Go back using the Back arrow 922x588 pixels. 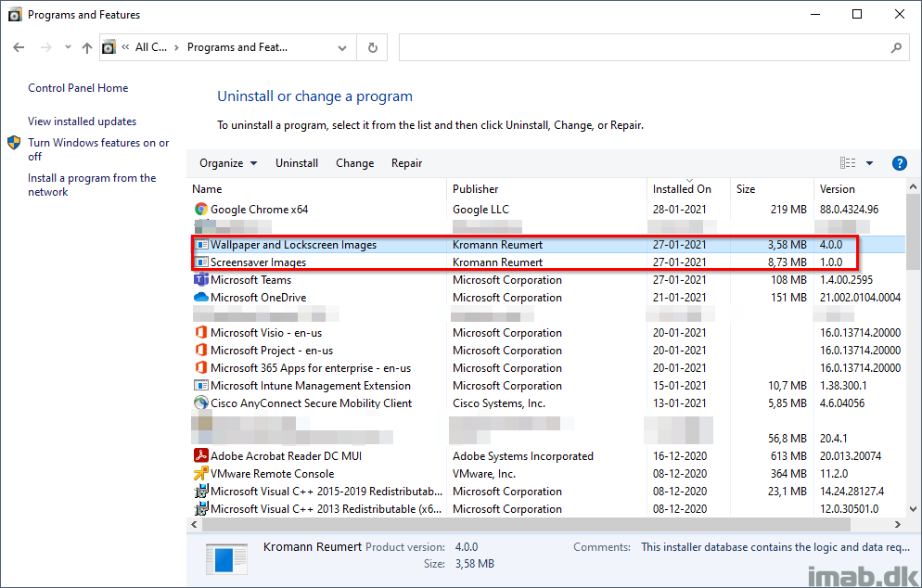[x=19, y=47]
